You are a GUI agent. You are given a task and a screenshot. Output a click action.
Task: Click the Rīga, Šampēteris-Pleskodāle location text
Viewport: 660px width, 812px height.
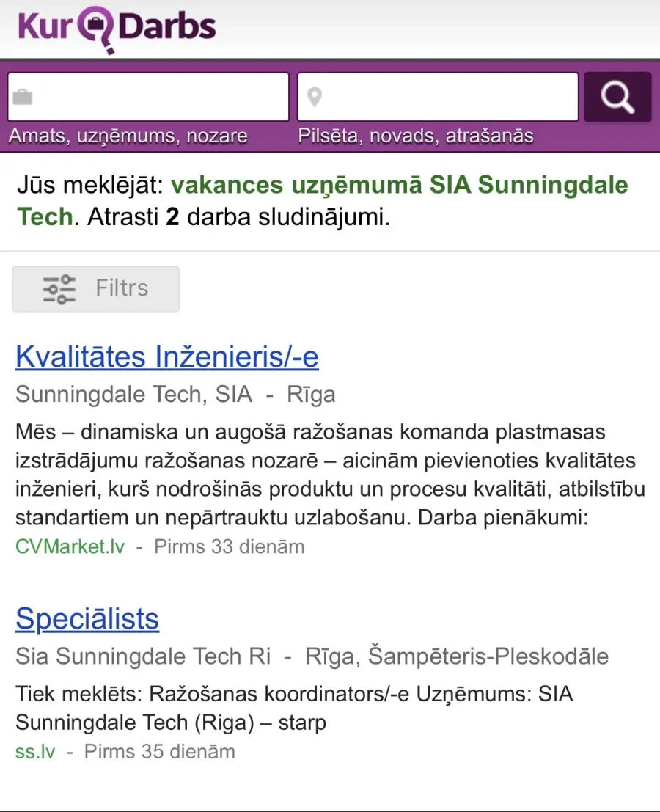[x=457, y=656]
